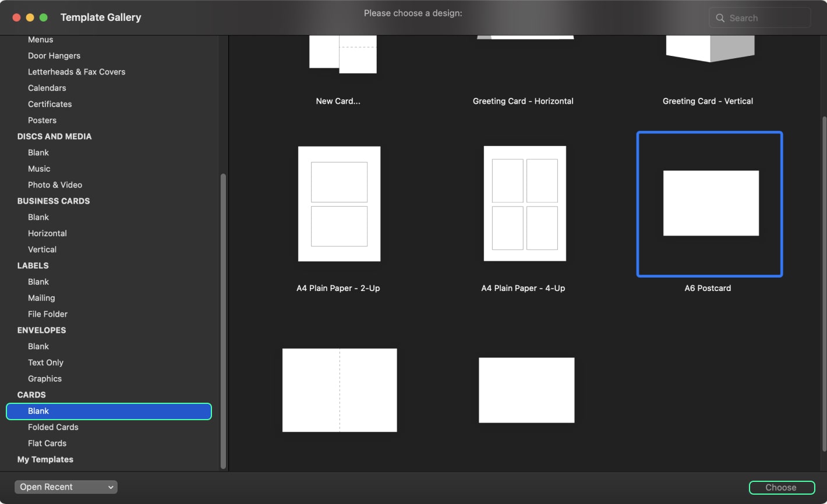Click the sidebar vertical scrollbar
Viewport: 827px width, 504px height.
coord(223,320)
